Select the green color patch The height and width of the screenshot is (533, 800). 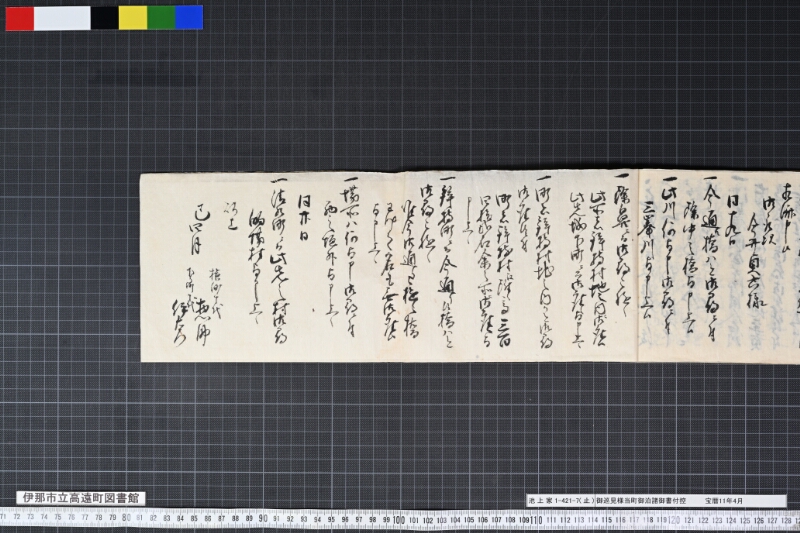coord(161,18)
